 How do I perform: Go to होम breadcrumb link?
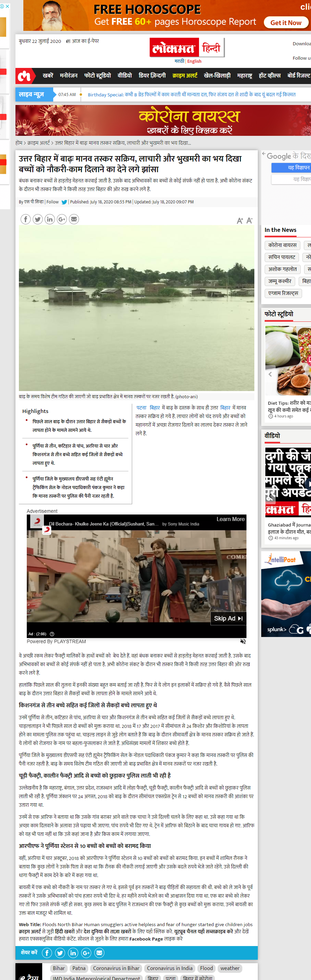pyautogui.click(x=19, y=143)
